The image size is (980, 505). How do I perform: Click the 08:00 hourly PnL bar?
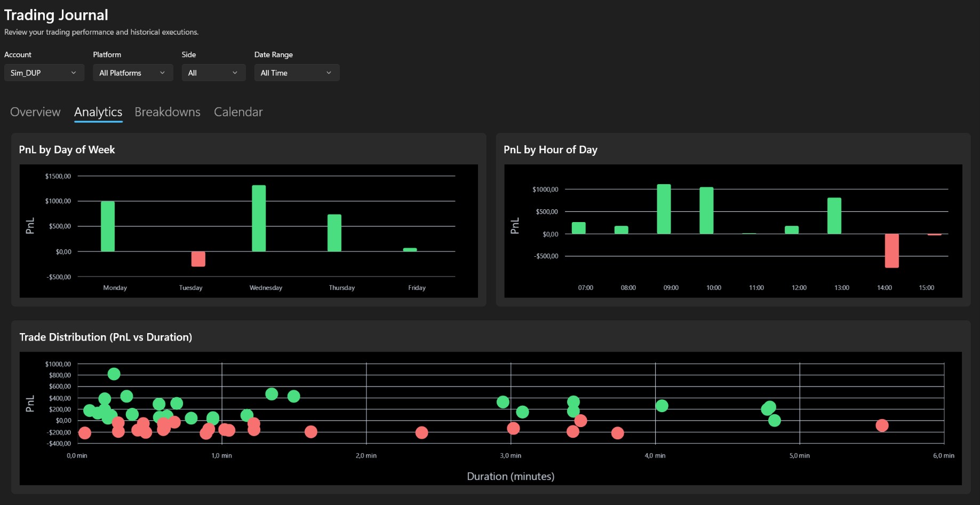(622, 230)
